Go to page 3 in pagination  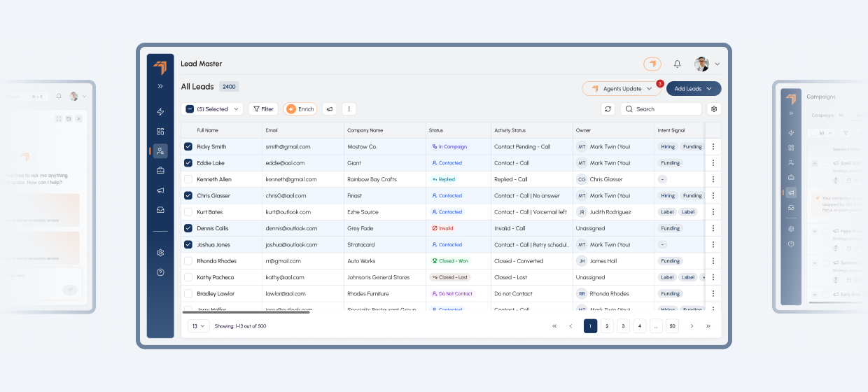(x=623, y=326)
